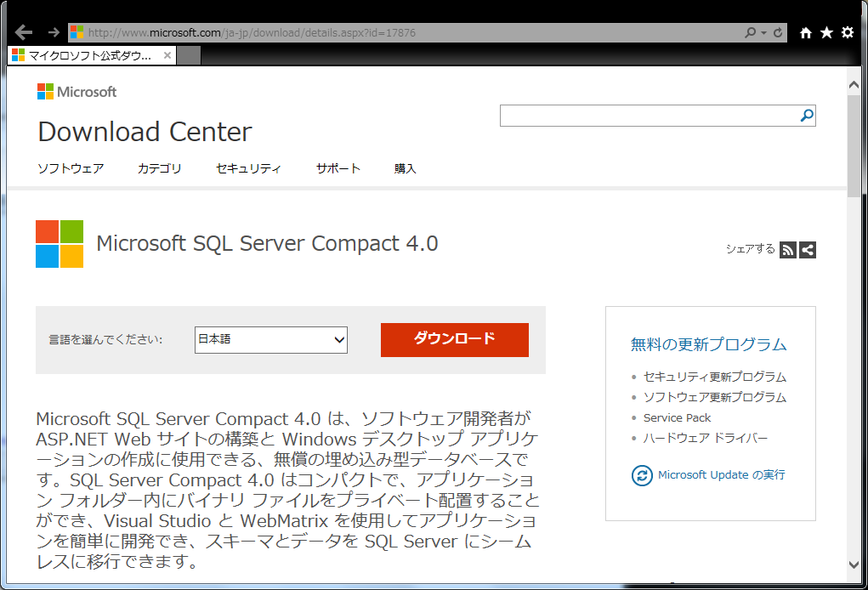Close the マイクロソフト公式ダウンロード tab
The height and width of the screenshot is (590, 868).
[x=167, y=55]
